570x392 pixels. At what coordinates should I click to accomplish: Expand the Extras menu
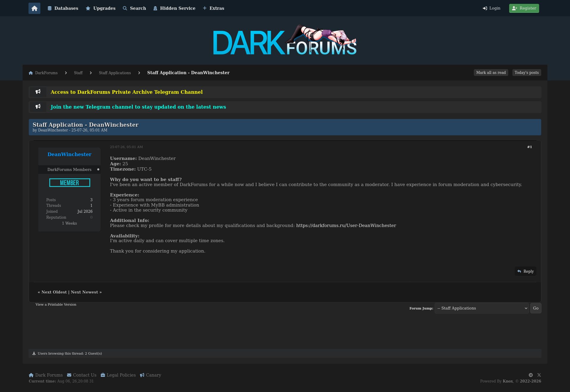[213, 8]
